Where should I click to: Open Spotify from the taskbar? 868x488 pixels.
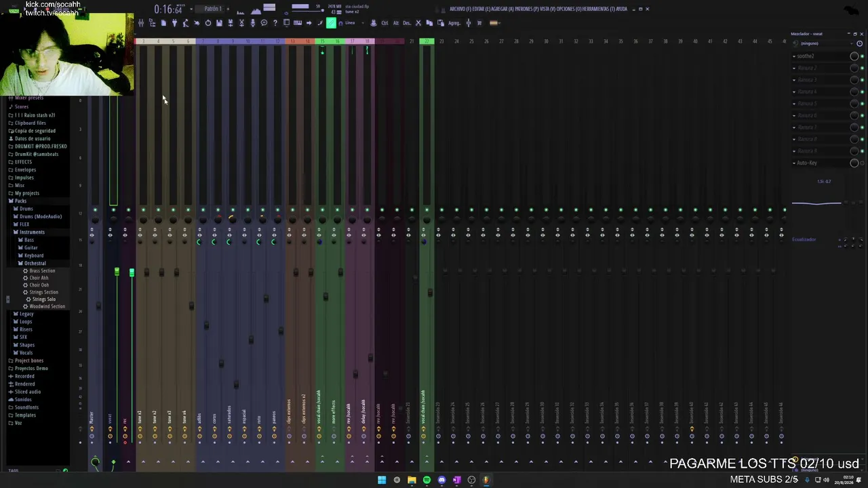[427, 481]
